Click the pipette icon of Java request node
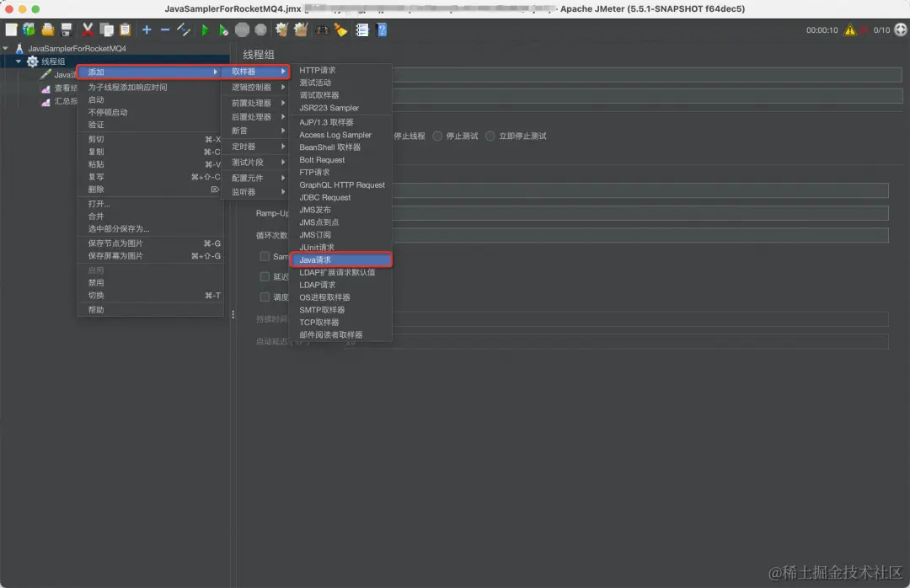 [x=45, y=74]
